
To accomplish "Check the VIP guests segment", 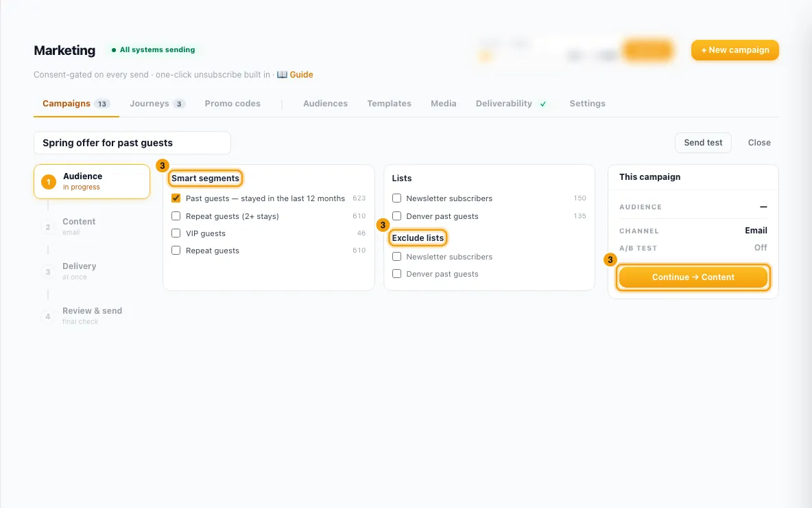I will pos(176,233).
